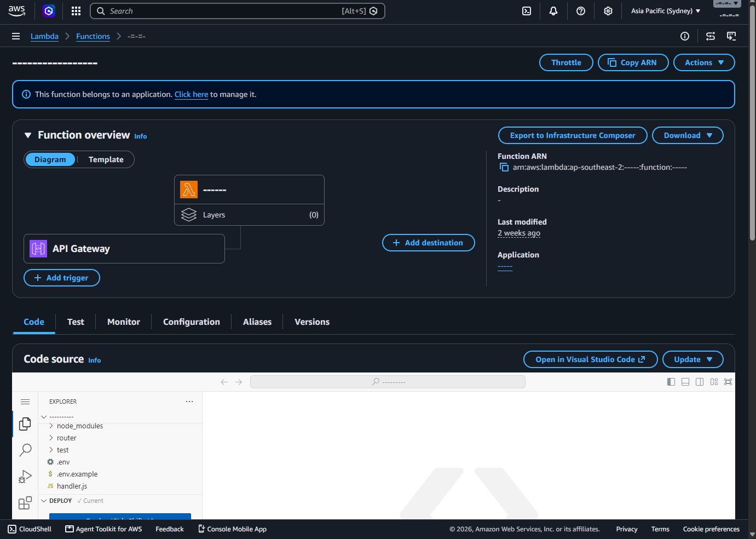Viewport: 756px width, 539px height.
Task: Open the editor application menu icon
Action: pos(25,402)
